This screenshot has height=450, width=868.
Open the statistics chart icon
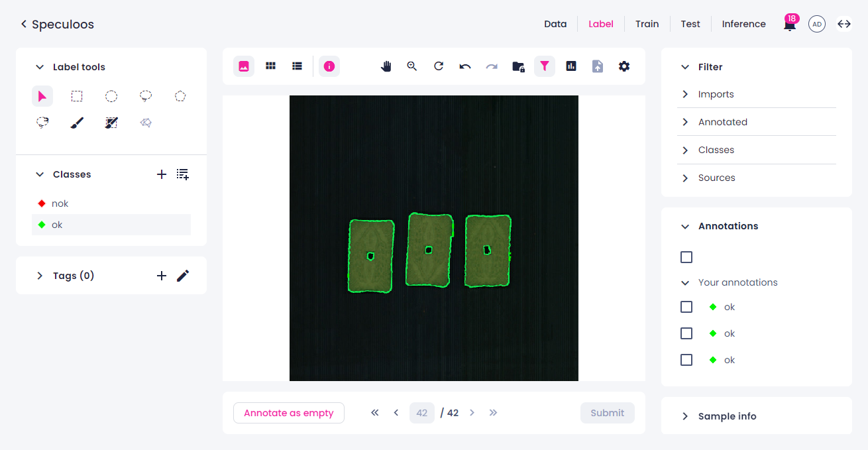tap(571, 66)
